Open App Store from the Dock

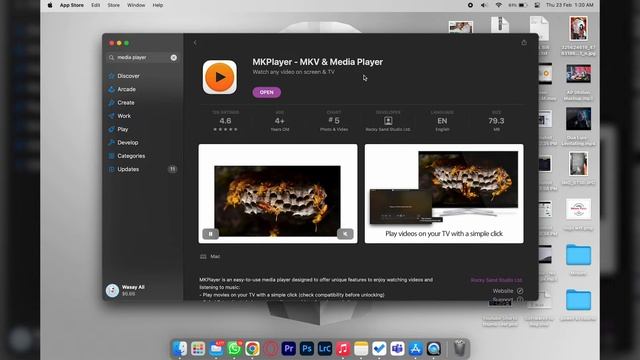click(x=416, y=349)
